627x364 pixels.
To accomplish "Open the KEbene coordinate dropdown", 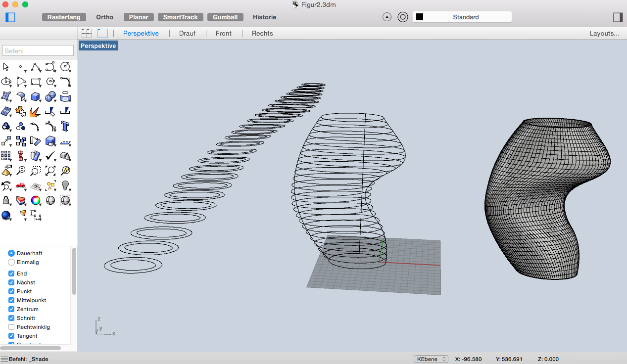I will point(431,359).
